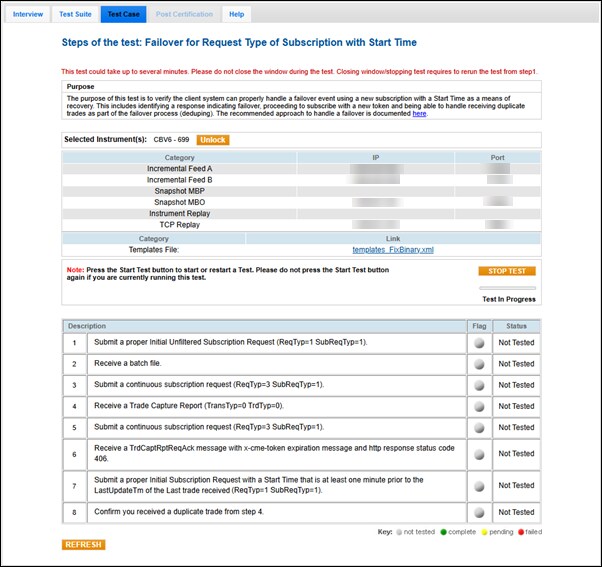Open the Post Certification tab

click(x=184, y=15)
